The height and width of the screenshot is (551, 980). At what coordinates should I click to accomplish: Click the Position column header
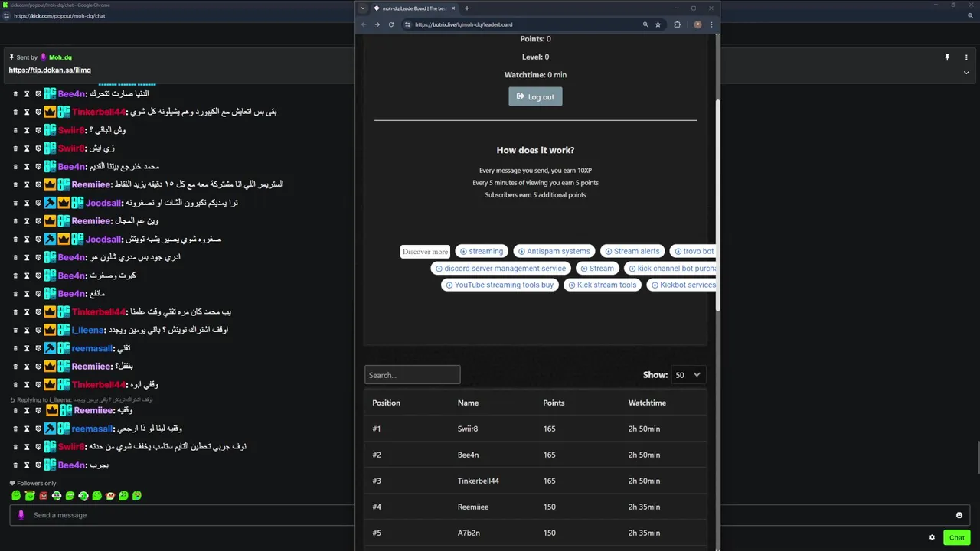click(386, 403)
